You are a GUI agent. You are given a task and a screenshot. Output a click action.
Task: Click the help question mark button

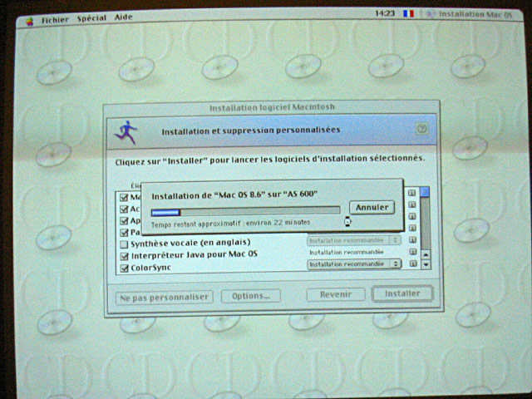tap(421, 129)
